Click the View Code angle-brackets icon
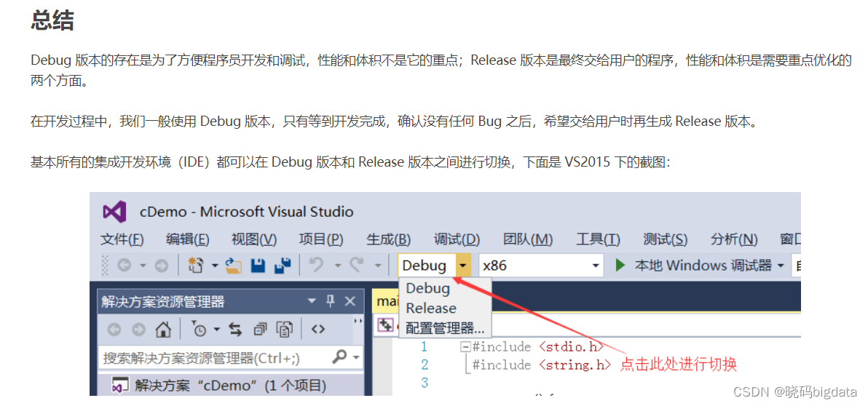The image size is (868, 406). click(x=317, y=330)
